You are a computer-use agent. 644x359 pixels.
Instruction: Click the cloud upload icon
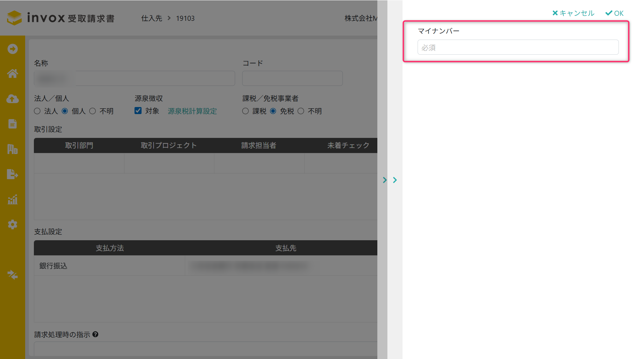tap(12, 99)
